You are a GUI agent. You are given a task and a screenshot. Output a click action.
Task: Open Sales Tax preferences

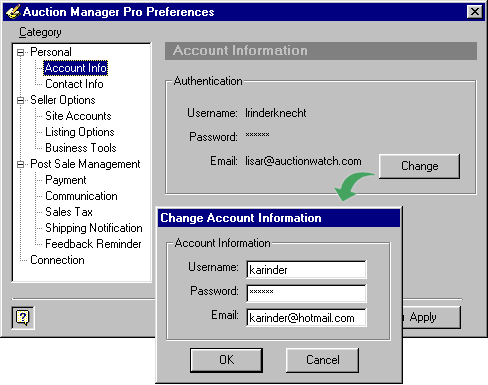click(x=69, y=212)
